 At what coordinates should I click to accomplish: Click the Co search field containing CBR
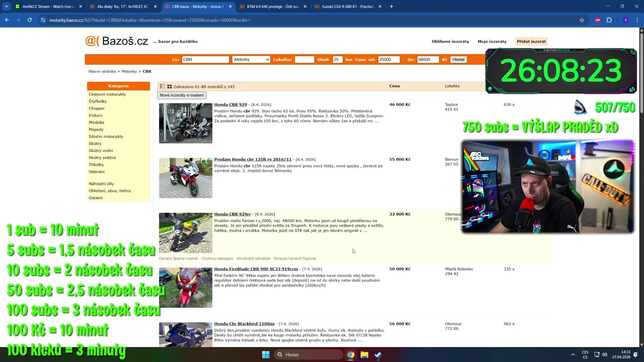click(205, 59)
